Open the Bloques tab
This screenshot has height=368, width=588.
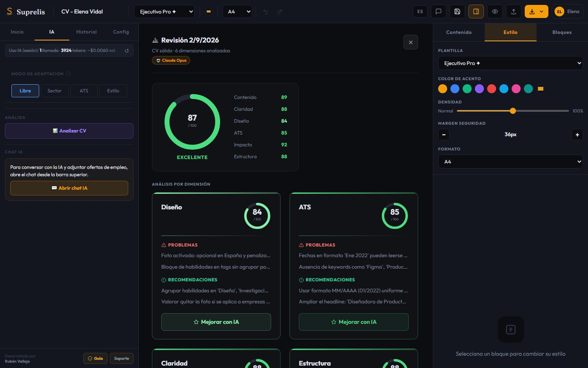tap(562, 32)
